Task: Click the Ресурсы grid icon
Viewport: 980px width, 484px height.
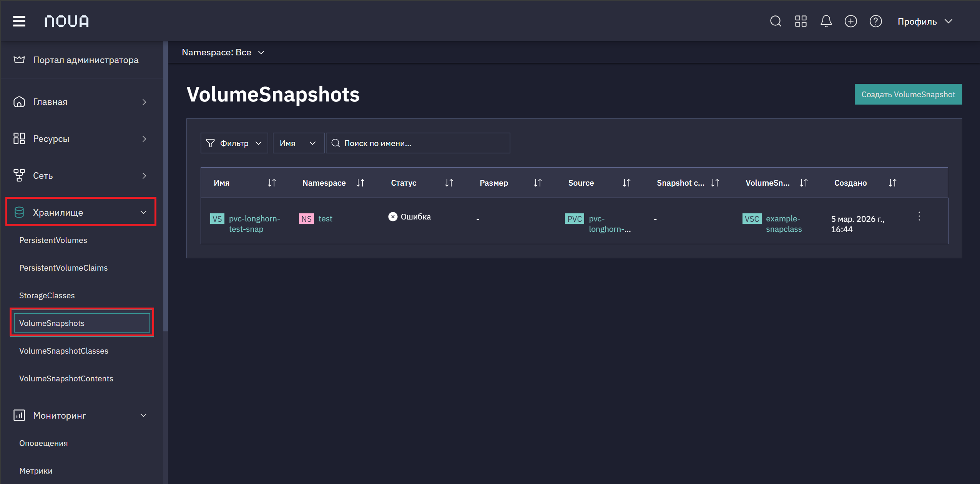Action: point(19,138)
